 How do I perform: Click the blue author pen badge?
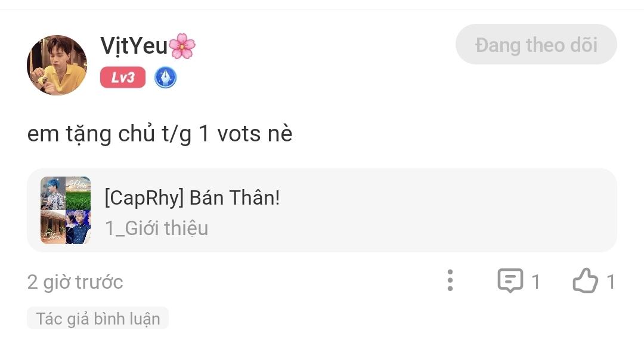click(165, 78)
